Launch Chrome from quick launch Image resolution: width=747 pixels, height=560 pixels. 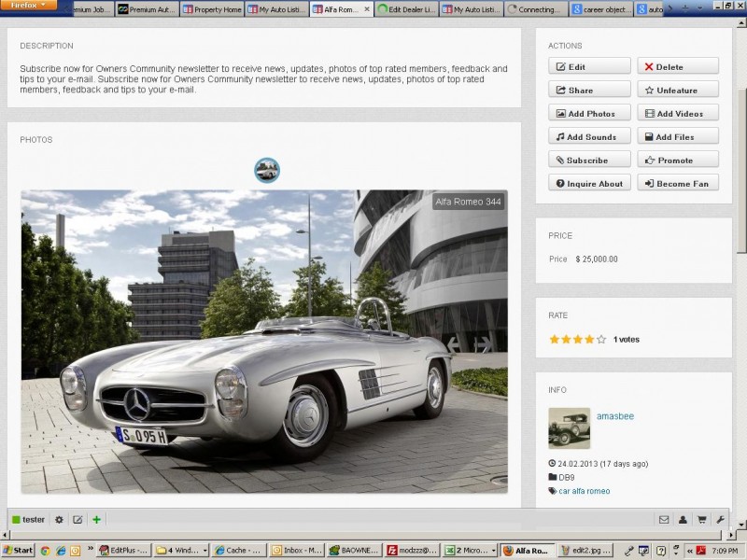45,551
